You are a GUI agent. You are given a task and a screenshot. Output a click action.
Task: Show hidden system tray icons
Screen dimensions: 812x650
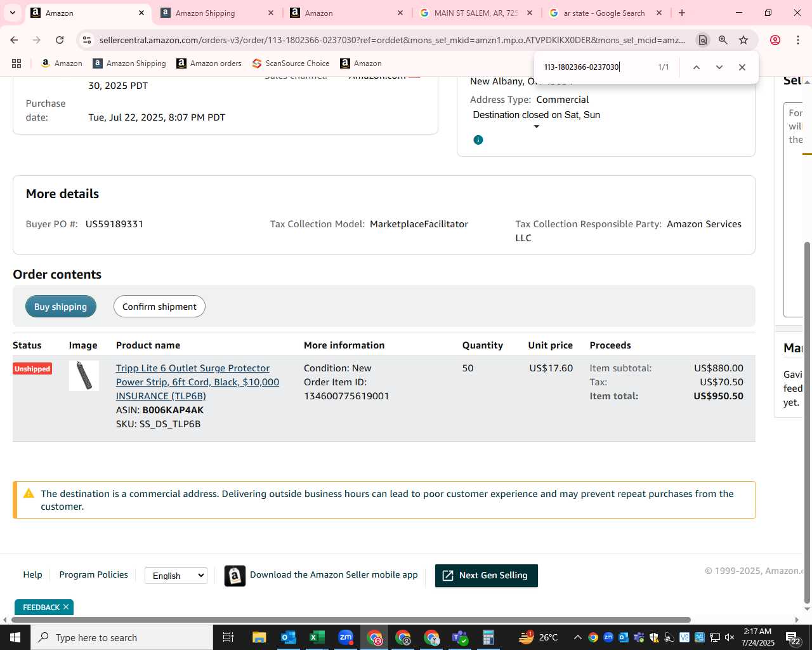(x=577, y=637)
